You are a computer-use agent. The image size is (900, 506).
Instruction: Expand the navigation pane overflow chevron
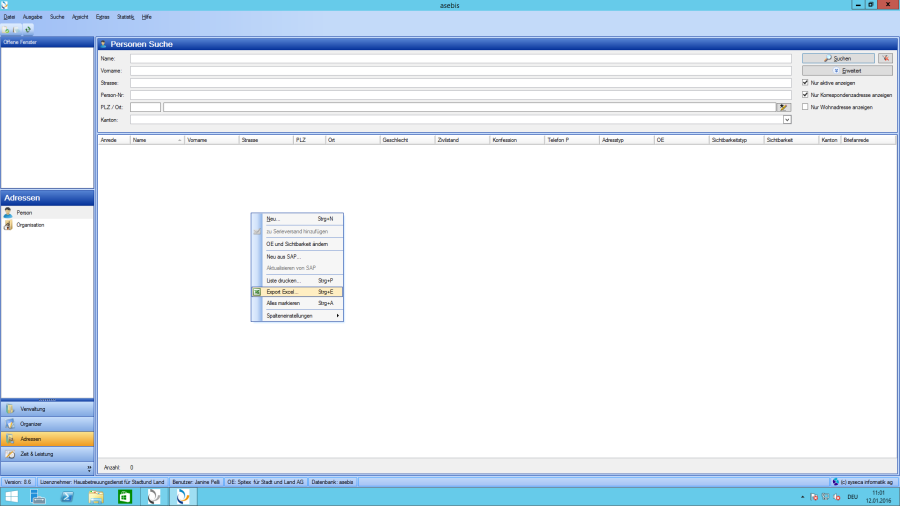click(x=89, y=468)
